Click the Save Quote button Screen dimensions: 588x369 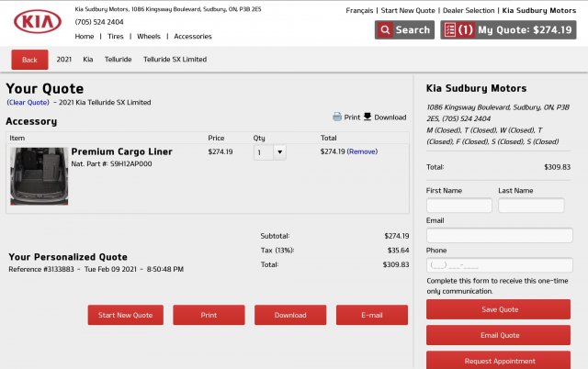tap(498, 309)
